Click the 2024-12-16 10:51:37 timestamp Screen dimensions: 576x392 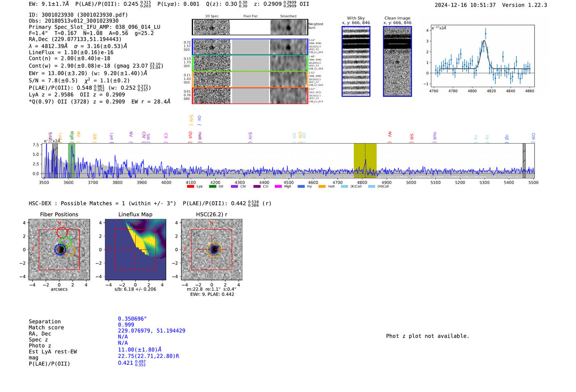click(465, 5)
